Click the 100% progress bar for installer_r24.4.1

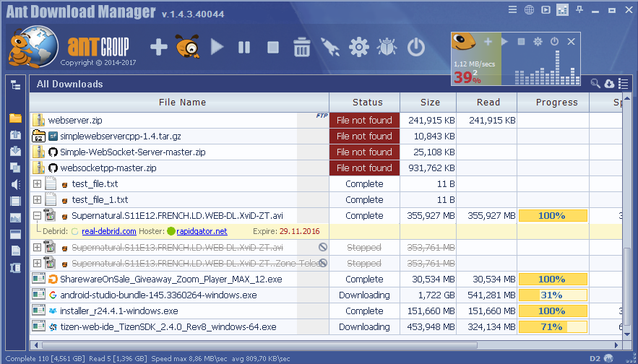[x=553, y=311]
